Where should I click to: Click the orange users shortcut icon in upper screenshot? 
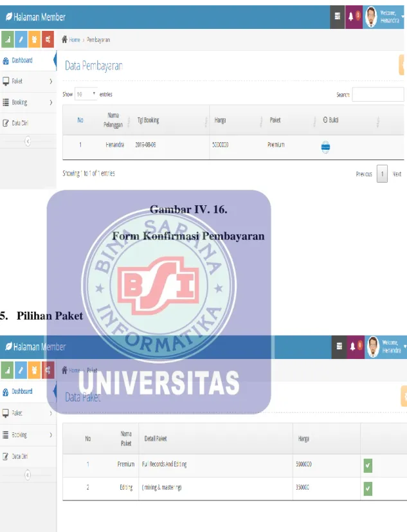(34, 39)
